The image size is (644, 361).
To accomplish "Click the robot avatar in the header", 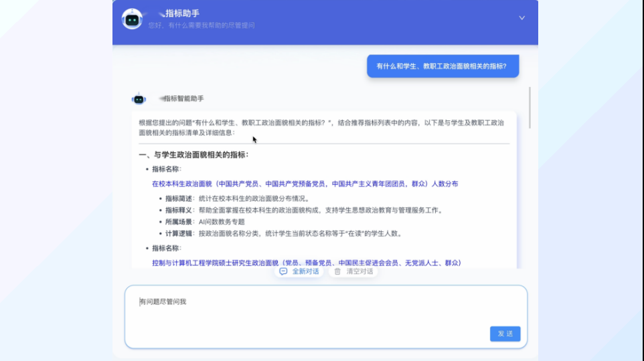I will click(132, 19).
